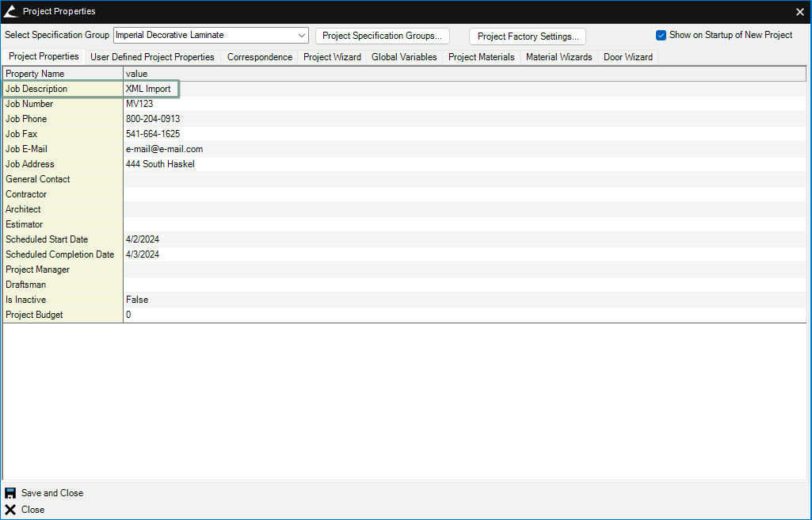Click the Project Budget value field
This screenshot has height=520, width=812.
point(463,315)
